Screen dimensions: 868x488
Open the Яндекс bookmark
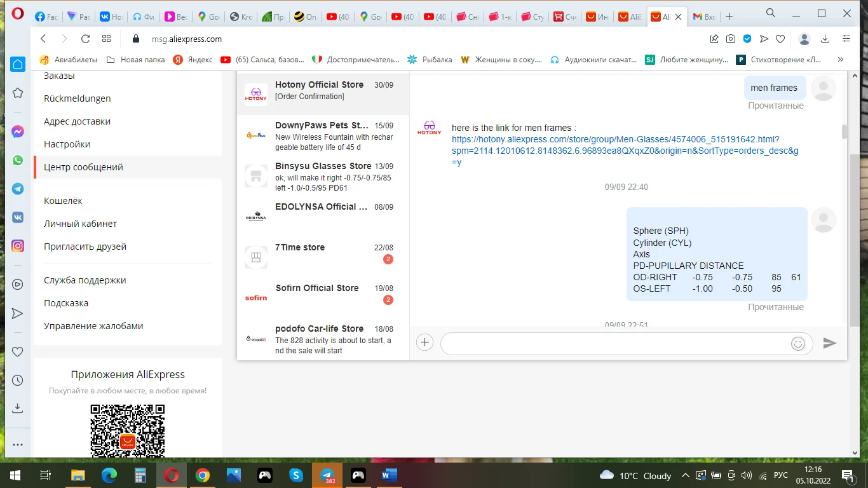click(193, 60)
